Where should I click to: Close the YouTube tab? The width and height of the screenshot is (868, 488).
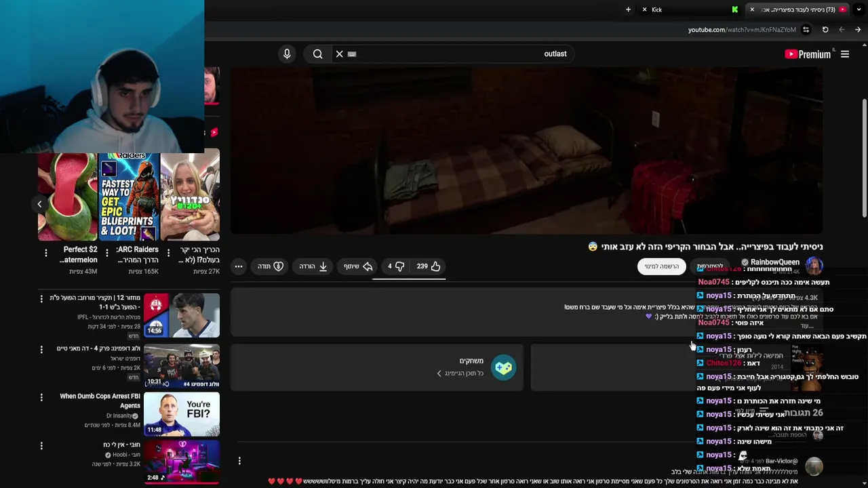pos(751,9)
